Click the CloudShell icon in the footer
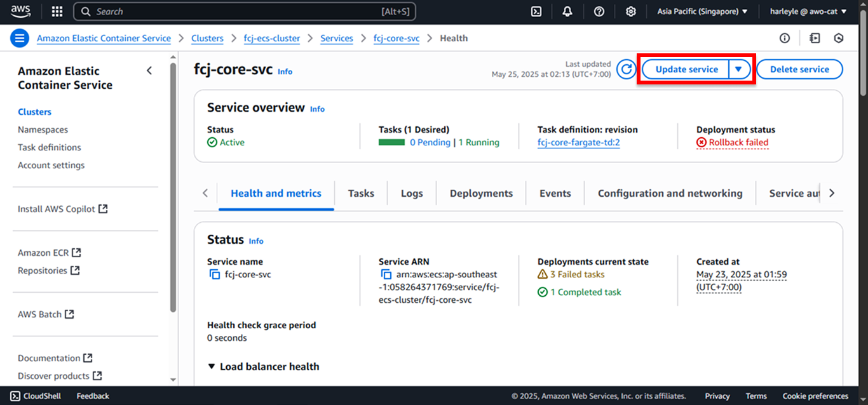This screenshot has height=405, width=868. 15,396
